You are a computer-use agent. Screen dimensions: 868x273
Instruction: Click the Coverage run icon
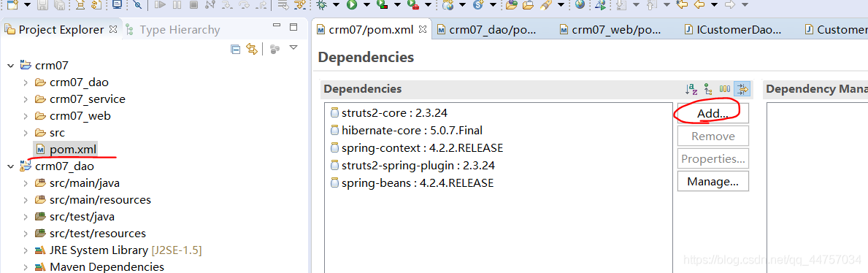point(382,5)
